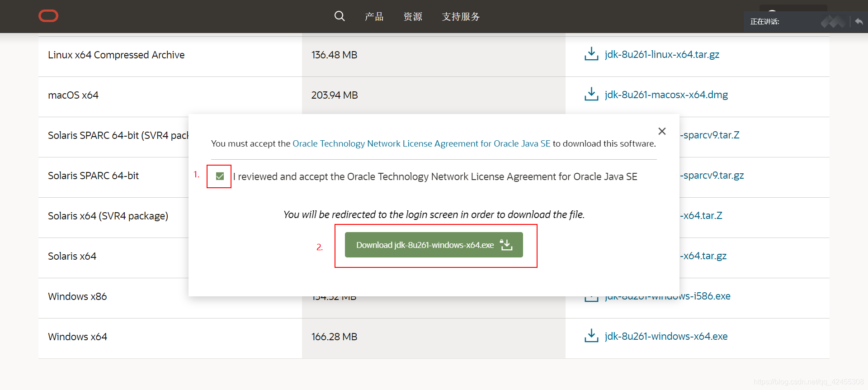
Task: Click Download jdk-8u261-windows-x64.exe button
Action: pyautogui.click(x=434, y=245)
